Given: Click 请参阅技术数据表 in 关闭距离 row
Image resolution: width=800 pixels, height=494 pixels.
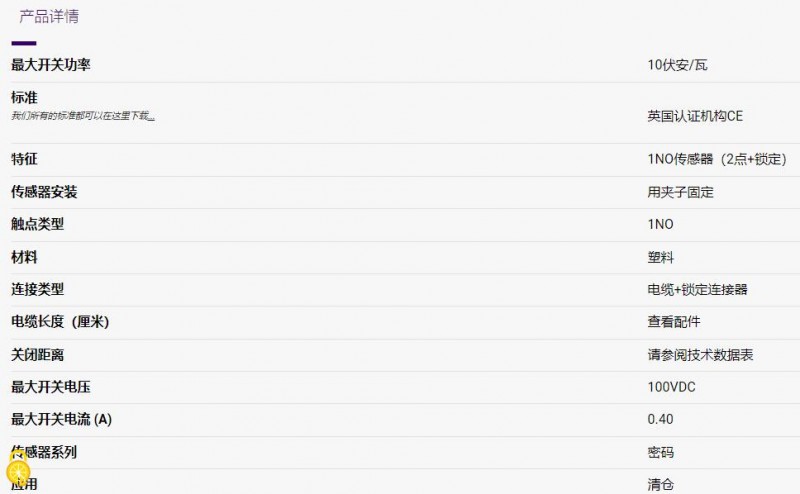Looking at the screenshot, I should pos(700,355).
